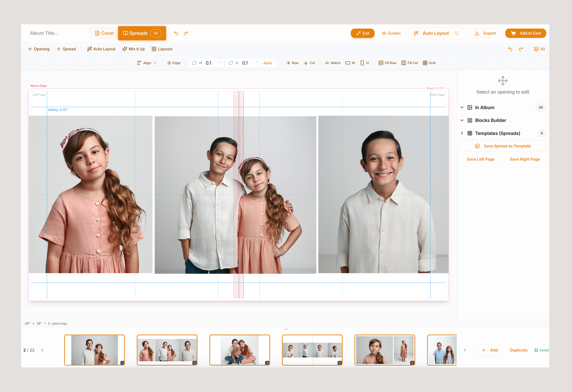572x392 pixels.
Task: Toggle vertical spacing link icon
Action: point(231,63)
